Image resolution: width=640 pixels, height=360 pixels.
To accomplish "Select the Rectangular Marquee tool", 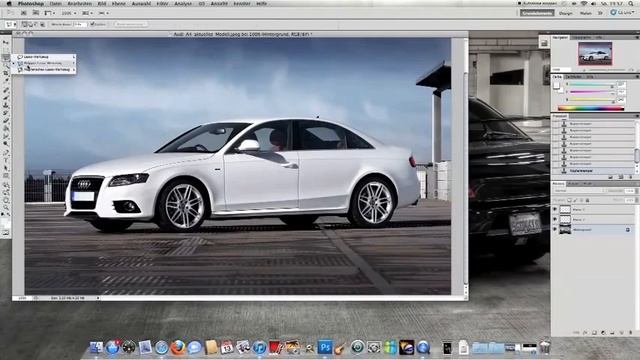I will coord(6,49).
